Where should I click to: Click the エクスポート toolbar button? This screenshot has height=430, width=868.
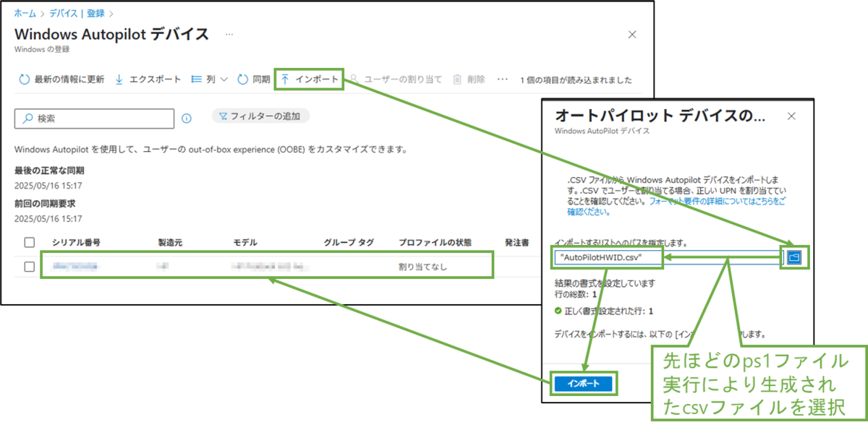(x=148, y=79)
